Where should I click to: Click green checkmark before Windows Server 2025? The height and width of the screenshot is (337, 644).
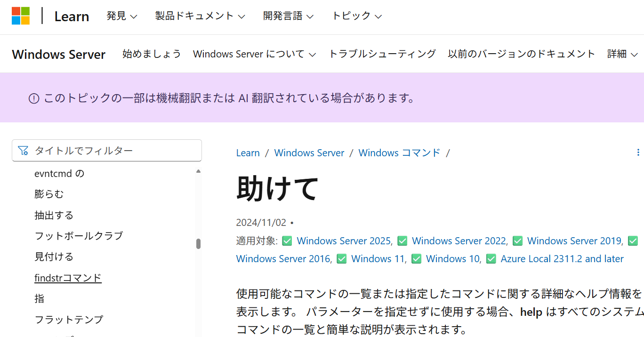tap(287, 241)
